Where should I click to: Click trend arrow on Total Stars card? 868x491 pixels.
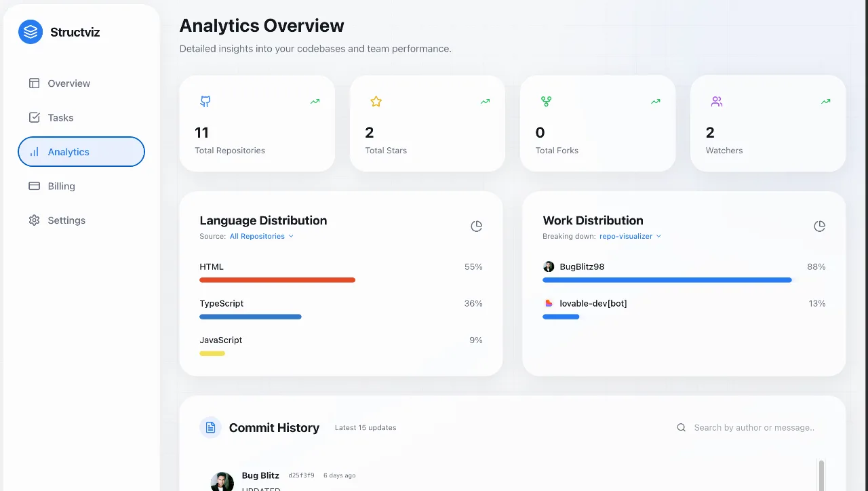coord(485,102)
